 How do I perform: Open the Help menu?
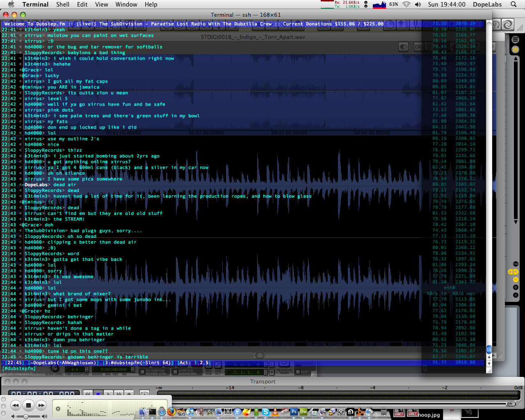tap(151, 5)
